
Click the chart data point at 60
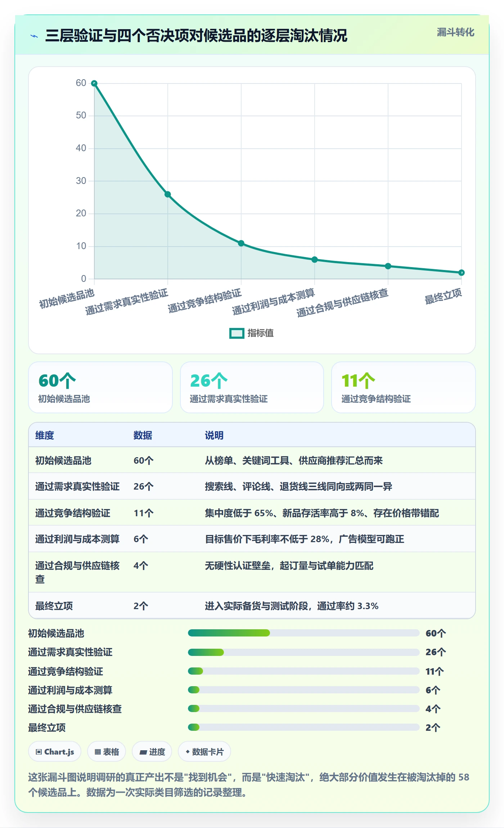[x=94, y=84]
